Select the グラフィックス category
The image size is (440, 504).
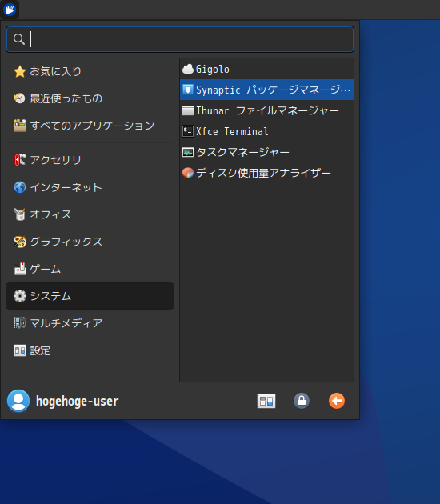90,242
